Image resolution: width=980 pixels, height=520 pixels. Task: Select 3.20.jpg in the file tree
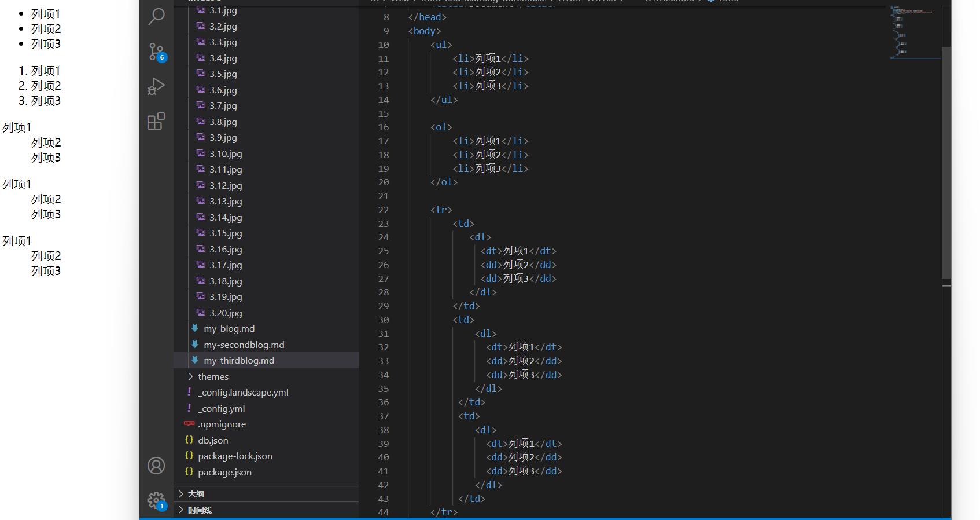click(226, 313)
